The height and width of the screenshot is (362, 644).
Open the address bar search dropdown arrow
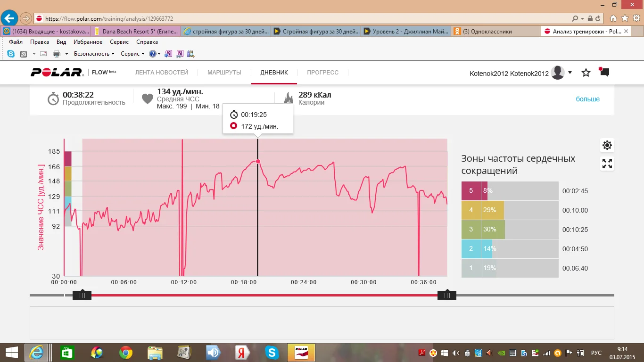coord(582,18)
